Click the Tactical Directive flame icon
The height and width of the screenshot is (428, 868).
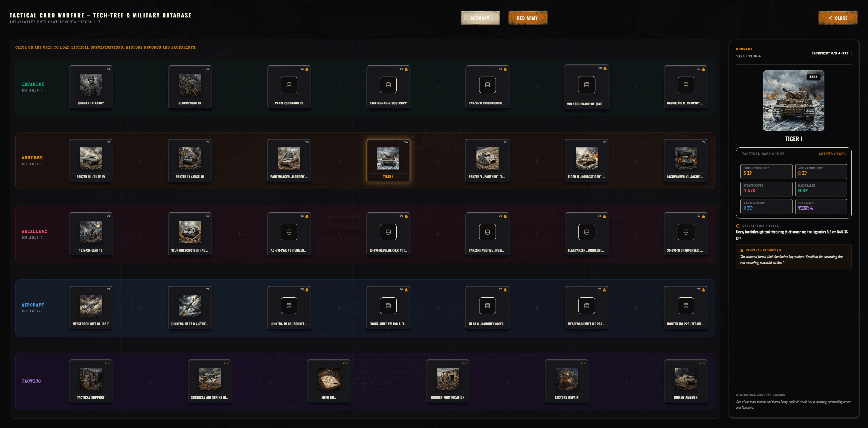click(742, 250)
